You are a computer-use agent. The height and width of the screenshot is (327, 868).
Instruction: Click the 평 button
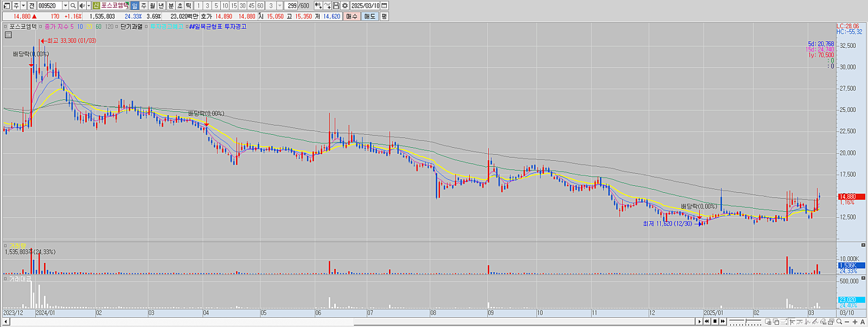(x=384, y=16)
